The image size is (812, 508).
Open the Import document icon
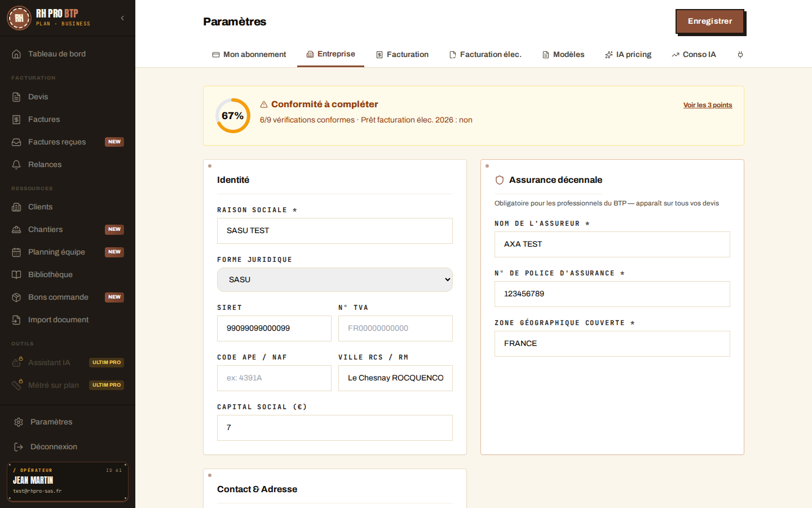click(x=16, y=320)
